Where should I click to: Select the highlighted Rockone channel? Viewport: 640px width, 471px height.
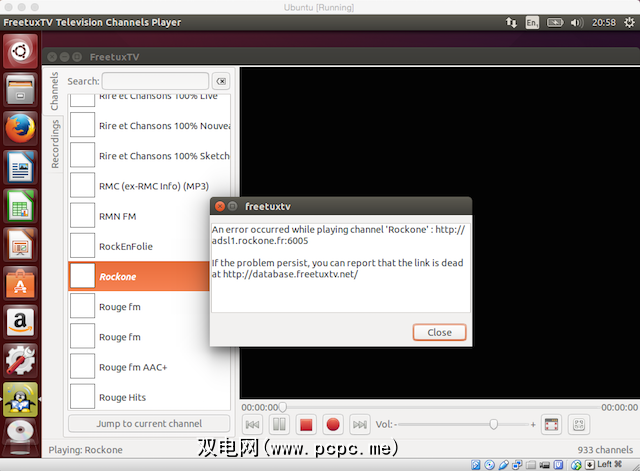pos(139,276)
